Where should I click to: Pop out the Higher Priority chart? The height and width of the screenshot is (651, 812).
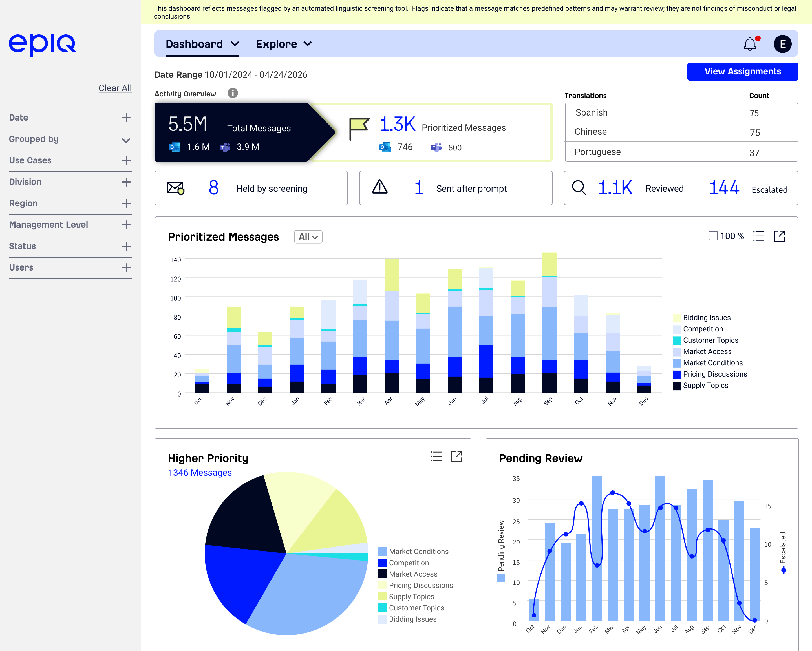point(456,456)
